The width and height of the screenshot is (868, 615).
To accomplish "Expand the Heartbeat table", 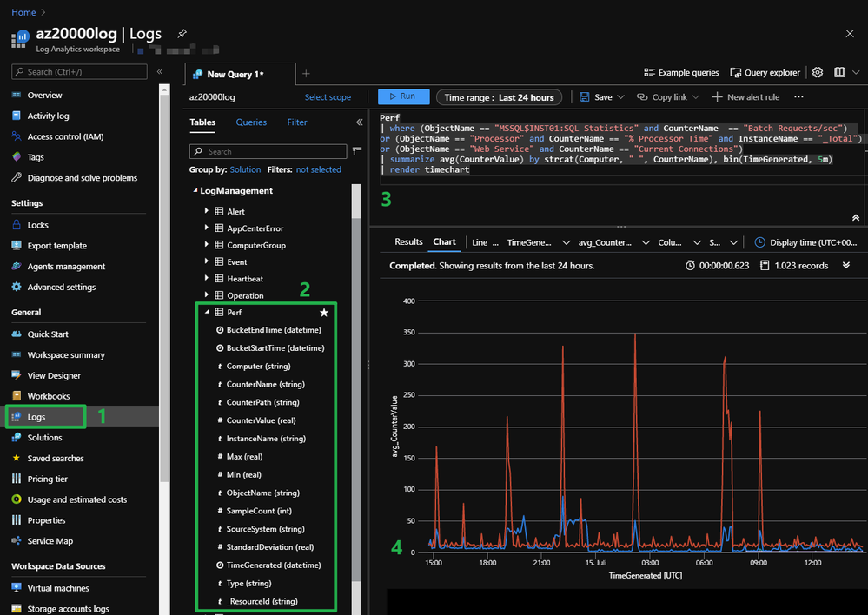I will pos(207,278).
